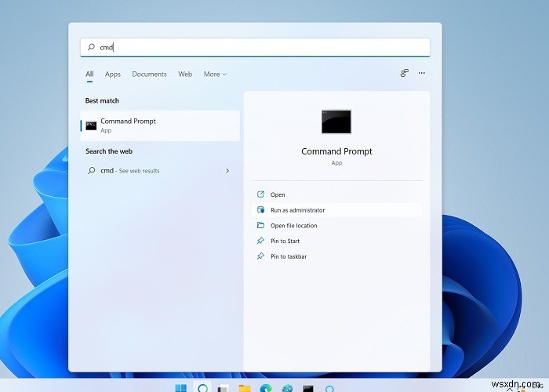
Task: Open the Windows Start button on the taskbar
Action: pos(181,388)
